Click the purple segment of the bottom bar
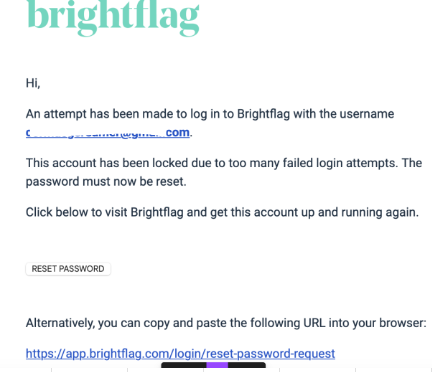This screenshot has height=372, width=432. coord(217,366)
